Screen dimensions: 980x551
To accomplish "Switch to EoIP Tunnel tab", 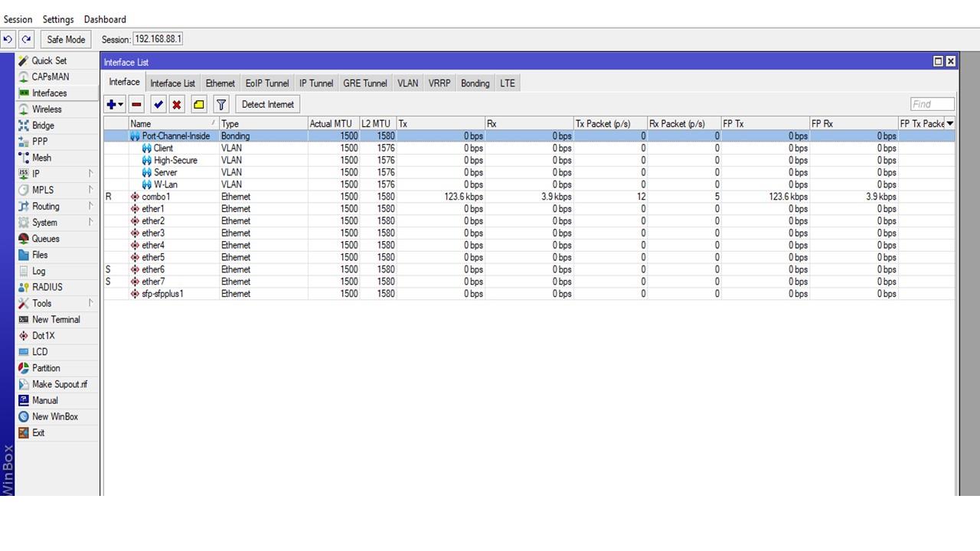I will (267, 83).
